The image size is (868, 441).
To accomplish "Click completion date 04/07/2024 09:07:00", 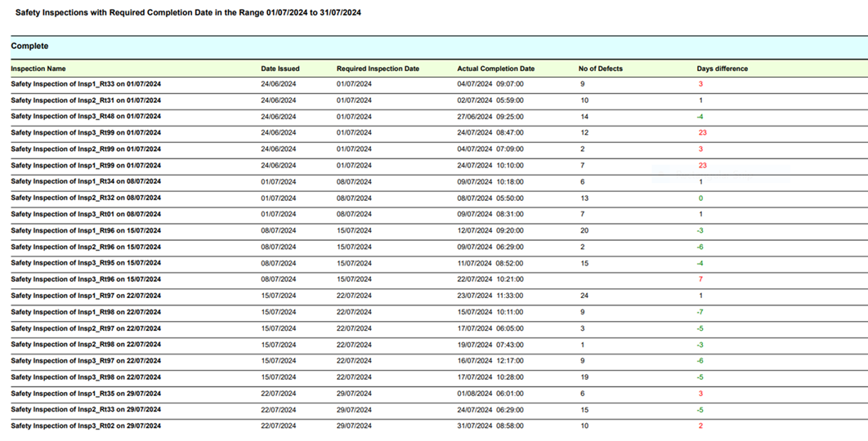I will [x=490, y=84].
